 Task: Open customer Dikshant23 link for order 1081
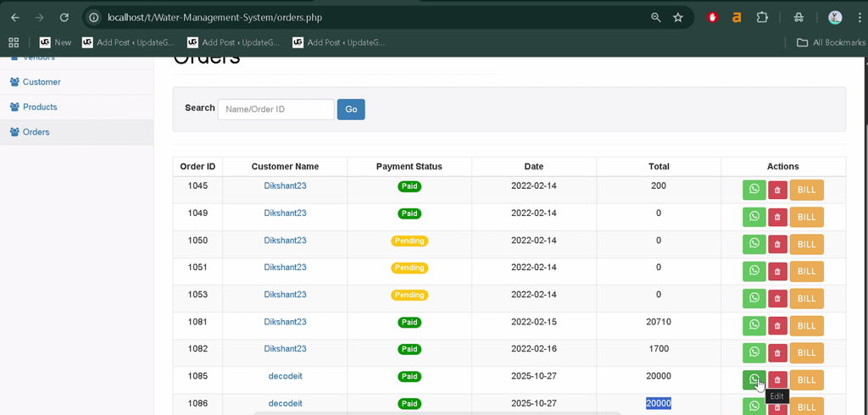[x=285, y=322]
